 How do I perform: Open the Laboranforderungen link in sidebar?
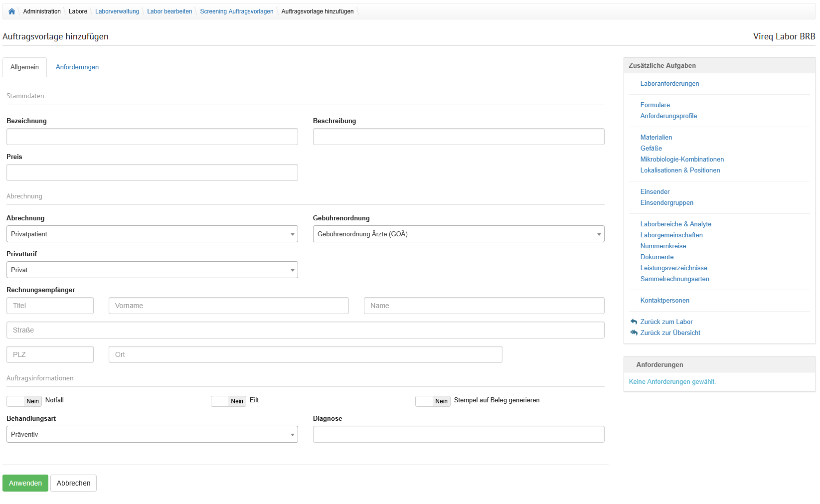click(669, 84)
